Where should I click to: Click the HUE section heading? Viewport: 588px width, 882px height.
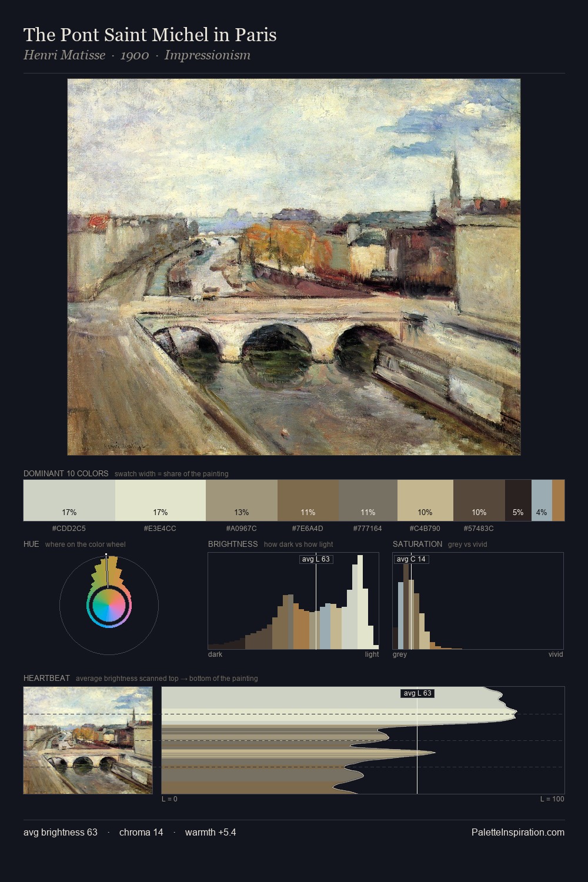pos(31,544)
